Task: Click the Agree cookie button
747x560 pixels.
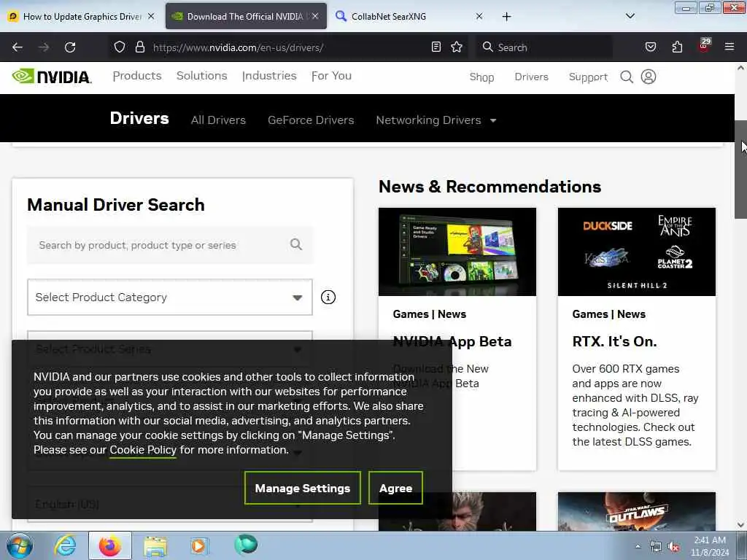Action: tap(395, 488)
